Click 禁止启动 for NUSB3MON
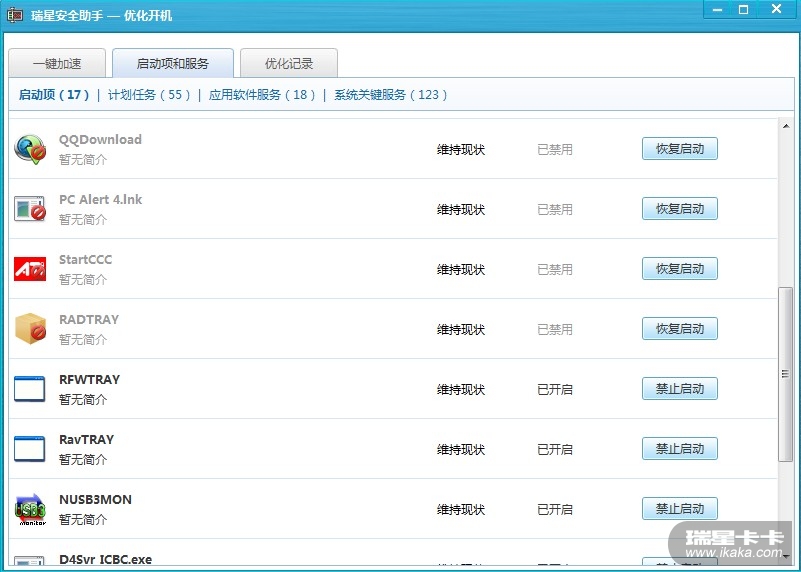Image resolution: width=801 pixels, height=572 pixels. coord(679,509)
